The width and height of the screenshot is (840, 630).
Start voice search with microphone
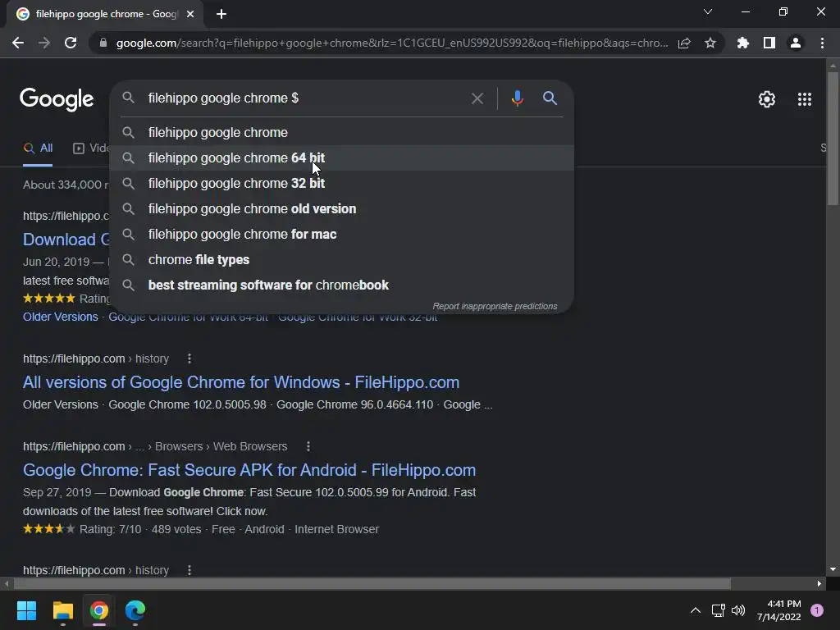pos(517,98)
